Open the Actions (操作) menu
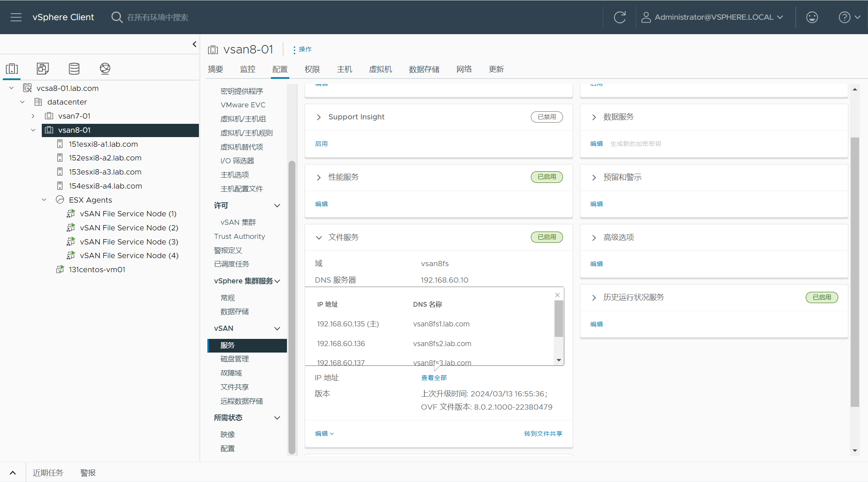The image size is (868, 482). tap(302, 49)
